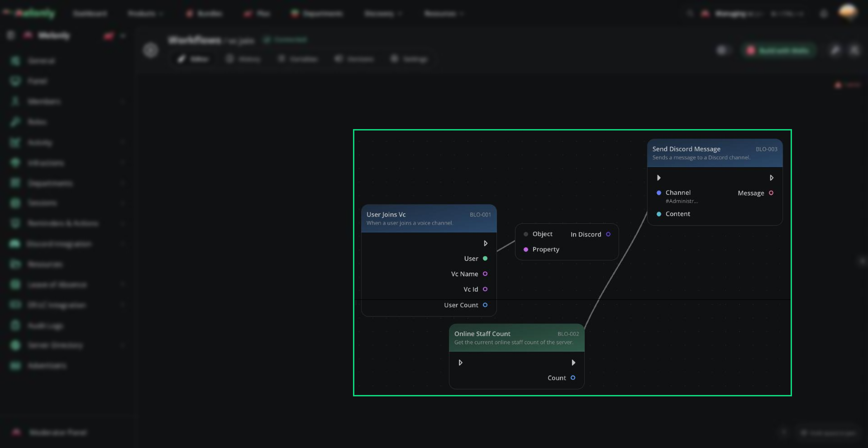Click the execution output arrow on Online Staff Count
This screenshot has width=868, height=448.
(573, 363)
